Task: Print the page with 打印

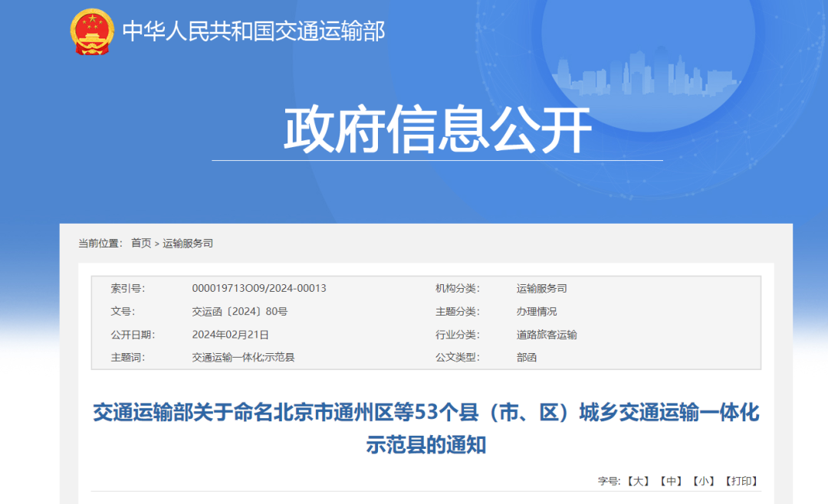Action: pyautogui.click(x=741, y=481)
